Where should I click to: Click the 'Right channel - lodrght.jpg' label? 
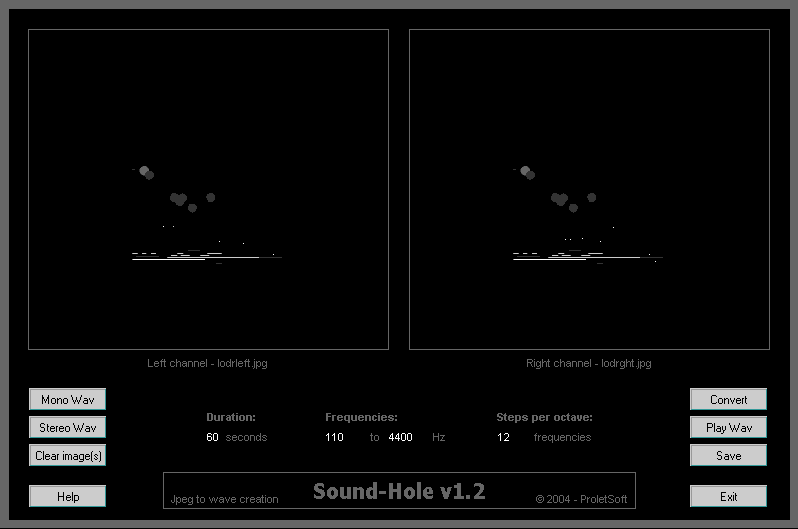tap(589, 363)
